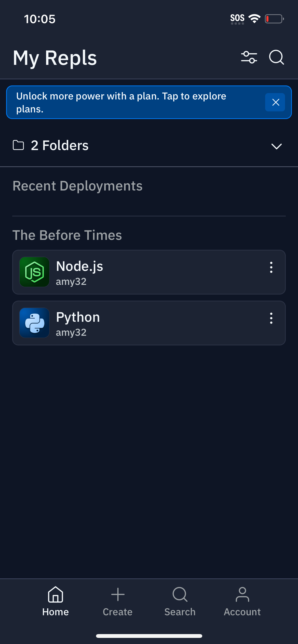Screen dimensions: 298x644
Task: Tap the Wi-Fi icon in status bar
Action: (254, 19)
